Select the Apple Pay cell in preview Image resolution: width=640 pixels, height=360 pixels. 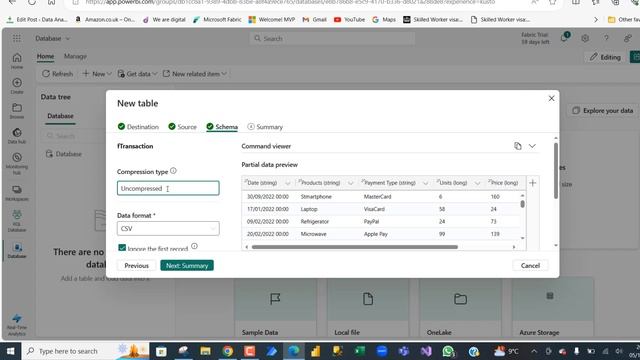(x=376, y=234)
